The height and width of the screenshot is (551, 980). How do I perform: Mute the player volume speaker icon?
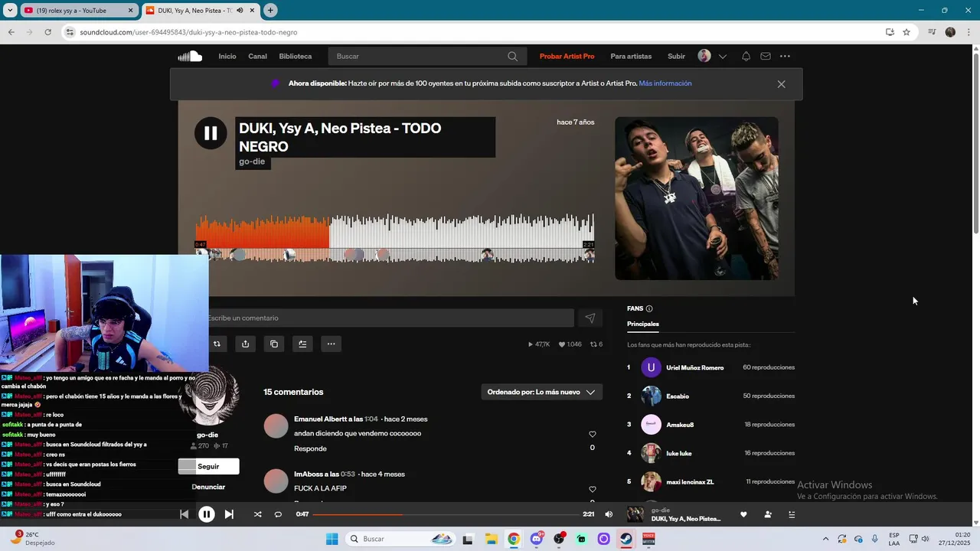point(609,514)
